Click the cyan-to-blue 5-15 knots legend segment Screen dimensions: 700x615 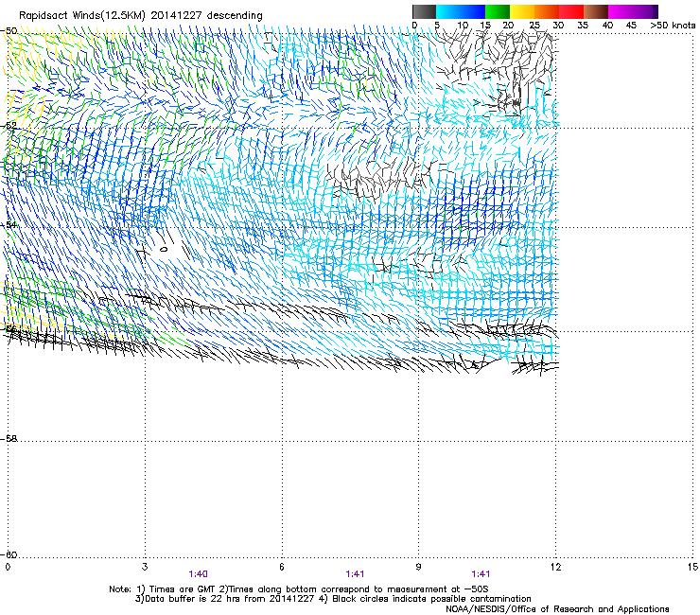(461, 11)
